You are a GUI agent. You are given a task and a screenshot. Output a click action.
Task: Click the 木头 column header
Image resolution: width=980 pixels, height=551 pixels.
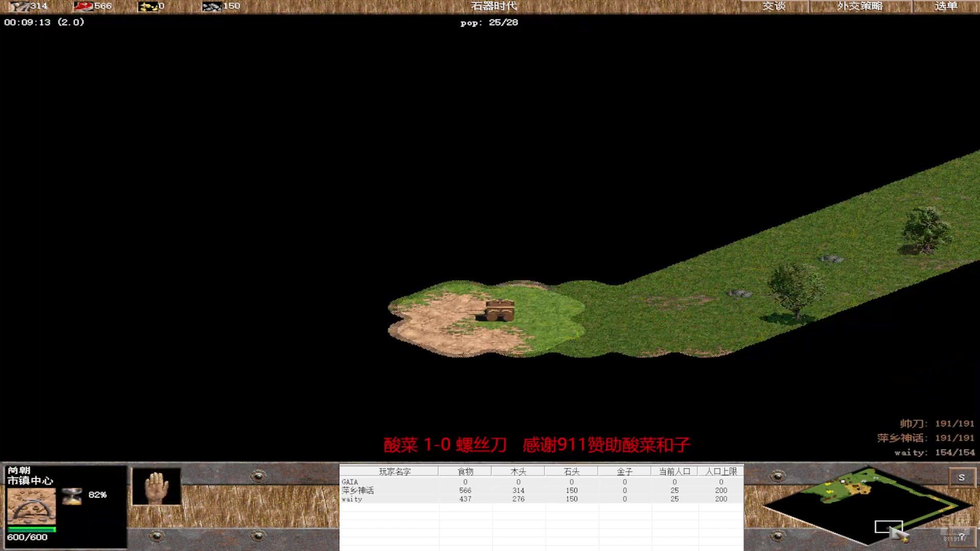518,471
